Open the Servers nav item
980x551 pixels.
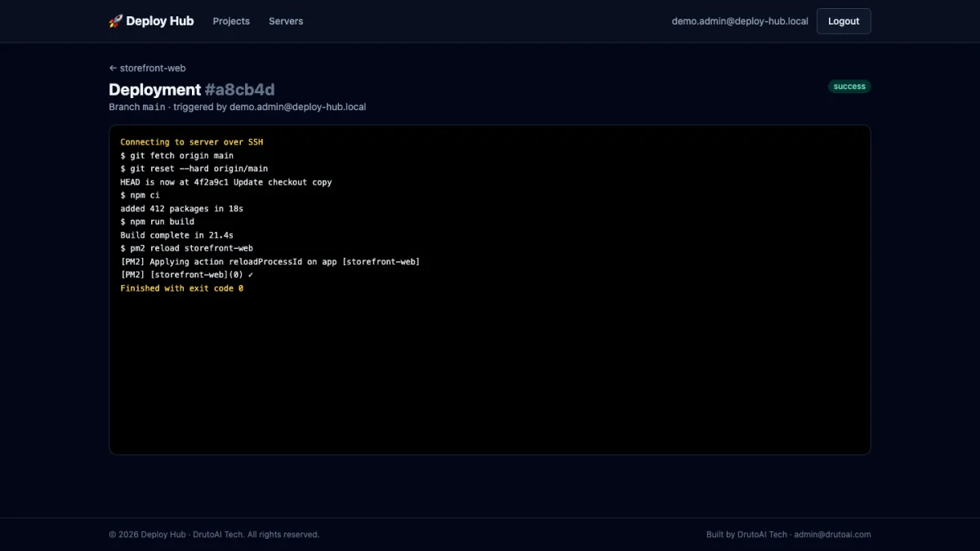coord(286,21)
